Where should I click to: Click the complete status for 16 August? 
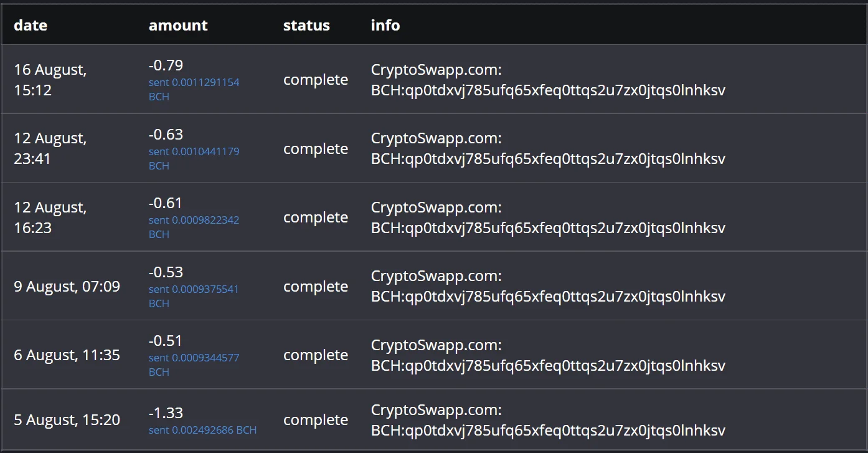pyautogui.click(x=316, y=80)
